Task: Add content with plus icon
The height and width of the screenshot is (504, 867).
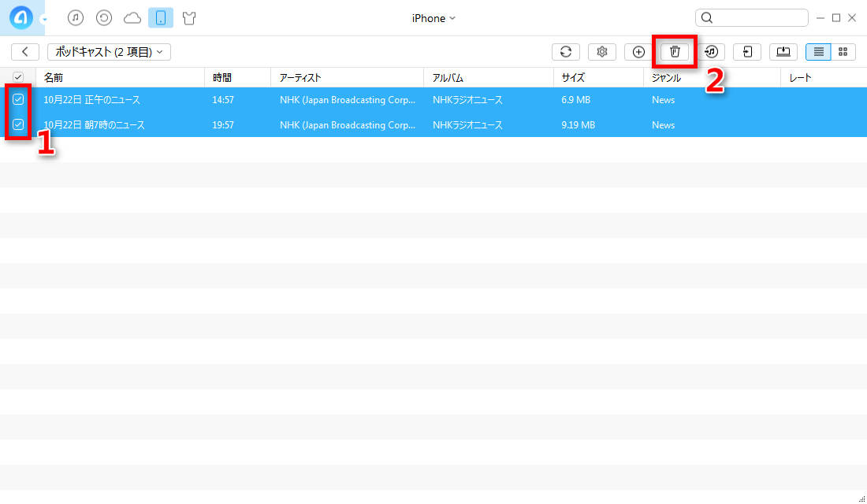Action: pos(638,51)
